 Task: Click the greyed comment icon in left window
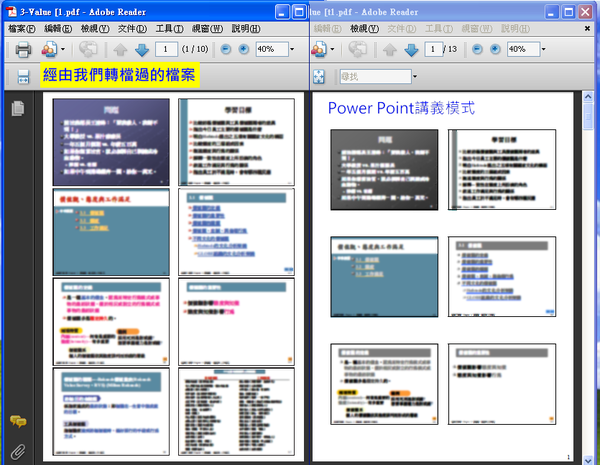[88, 49]
